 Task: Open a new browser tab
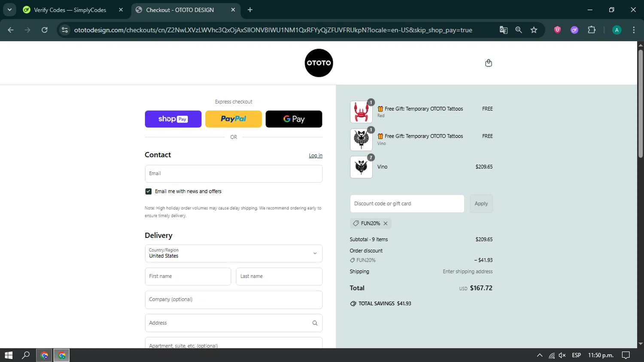click(250, 9)
